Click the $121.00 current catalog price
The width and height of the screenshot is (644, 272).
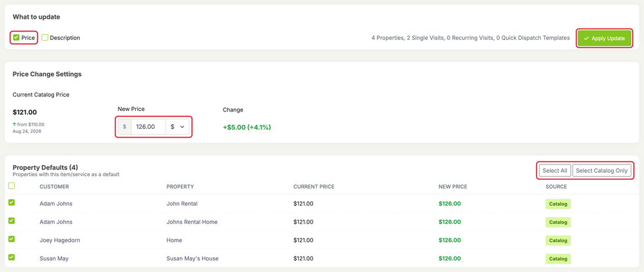point(24,112)
